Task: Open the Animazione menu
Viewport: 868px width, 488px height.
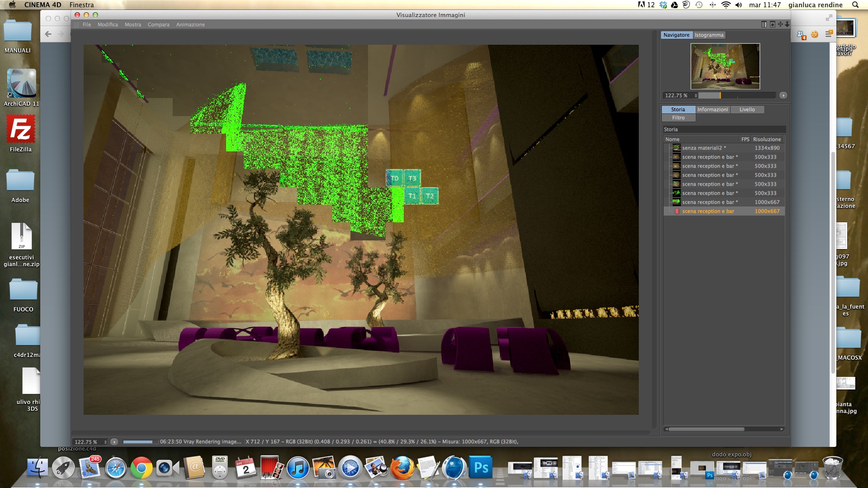Action: tap(190, 24)
